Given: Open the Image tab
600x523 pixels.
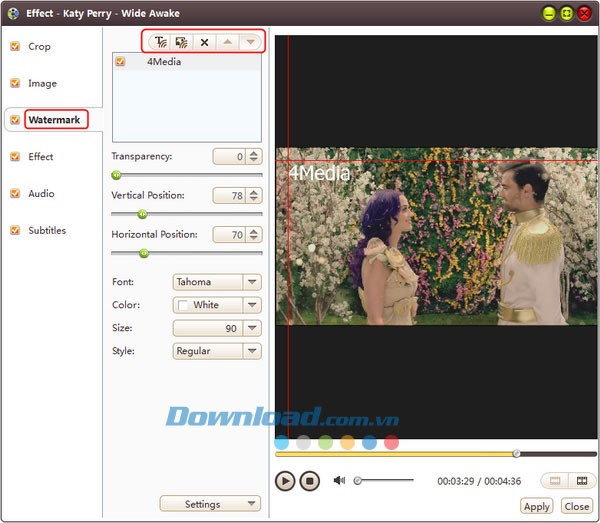Looking at the screenshot, I should pyautogui.click(x=42, y=83).
